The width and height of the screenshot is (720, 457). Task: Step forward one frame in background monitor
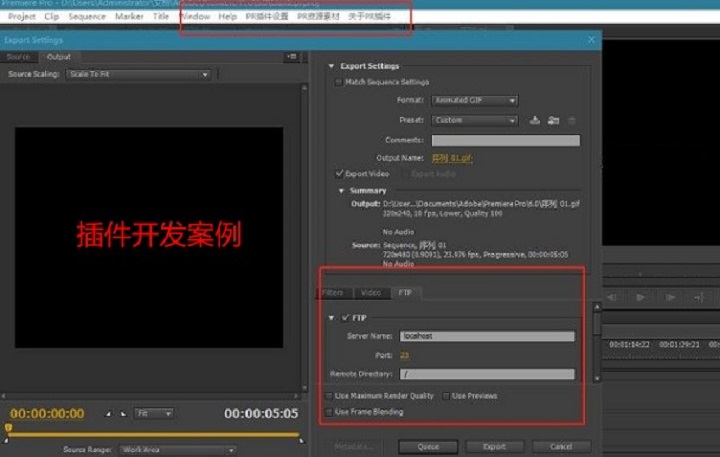tap(670, 297)
